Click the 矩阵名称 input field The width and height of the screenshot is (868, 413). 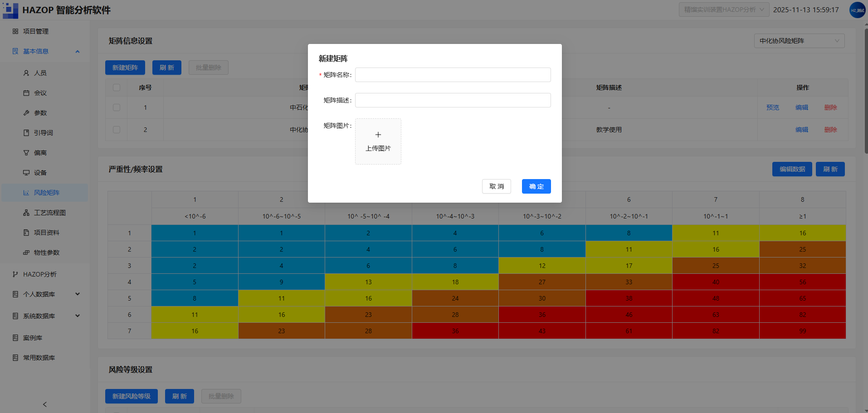tap(453, 75)
